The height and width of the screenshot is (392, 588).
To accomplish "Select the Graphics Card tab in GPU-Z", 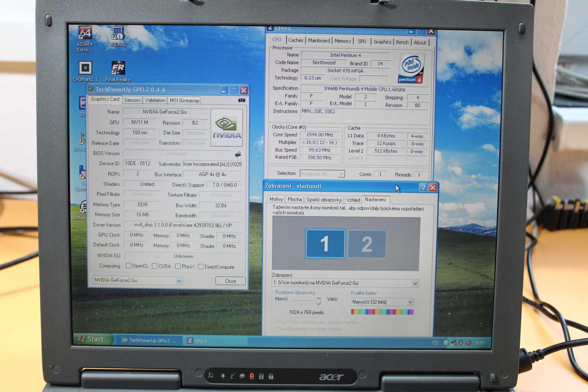I will (x=105, y=99).
